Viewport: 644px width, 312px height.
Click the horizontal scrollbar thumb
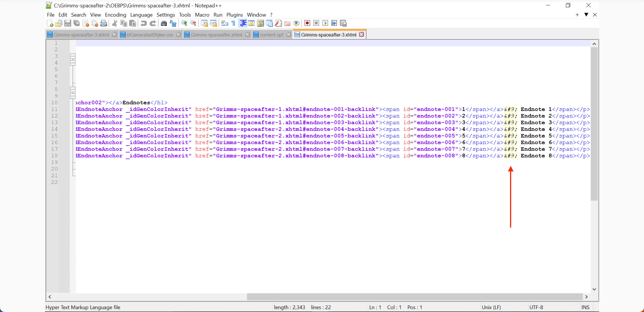tap(415, 297)
